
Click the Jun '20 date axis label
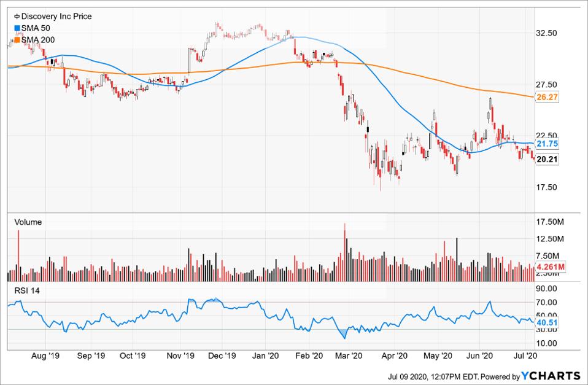(479, 356)
